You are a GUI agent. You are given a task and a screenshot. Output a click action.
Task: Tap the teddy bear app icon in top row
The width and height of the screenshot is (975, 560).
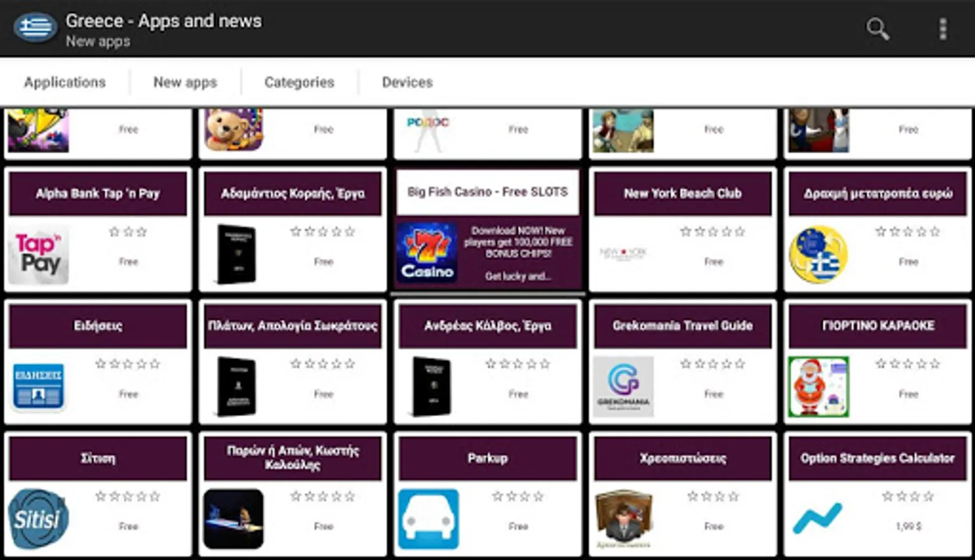234,129
